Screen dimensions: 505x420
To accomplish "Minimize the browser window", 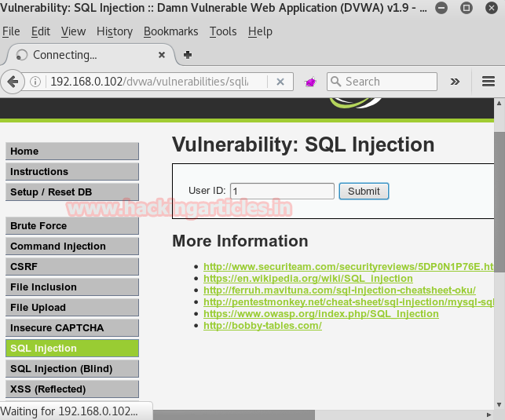I will coord(441,8).
